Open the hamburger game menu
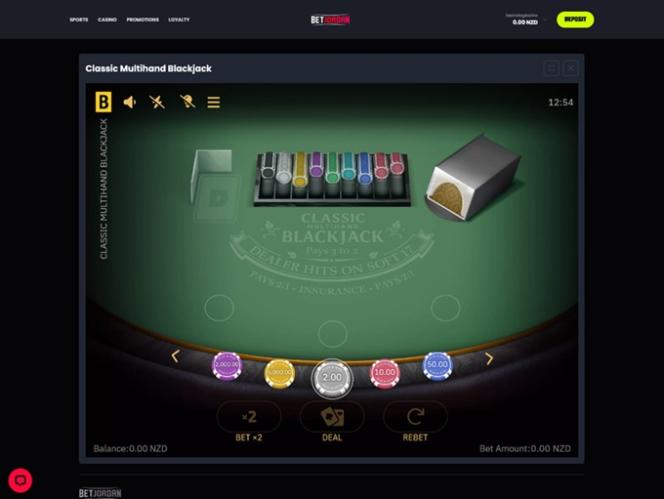The height and width of the screenshot is (499, 664). click(x=213, y=102)
